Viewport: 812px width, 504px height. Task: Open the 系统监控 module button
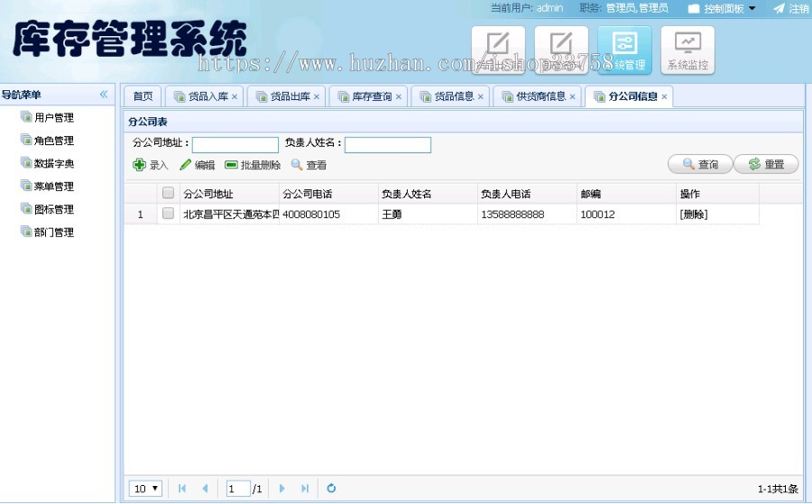[x=687, y=50]
